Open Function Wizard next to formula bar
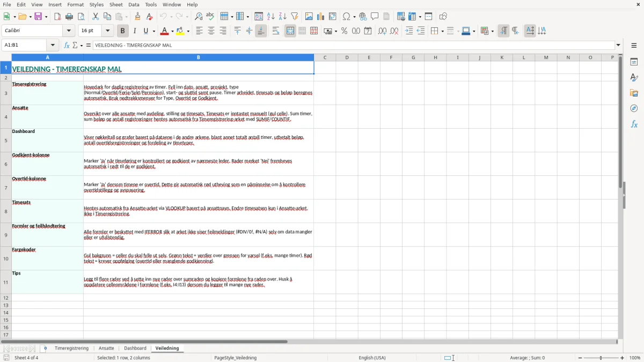Screen dimensions: 644x362 [67, 46]
